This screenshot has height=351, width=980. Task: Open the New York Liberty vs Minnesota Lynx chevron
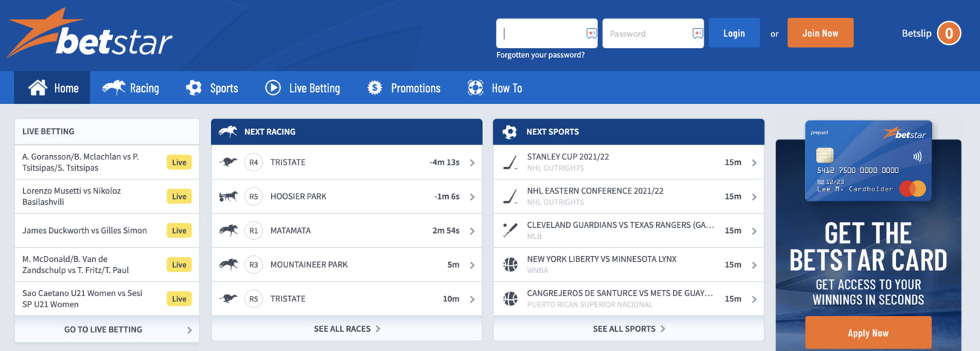[x=754, y=265]
